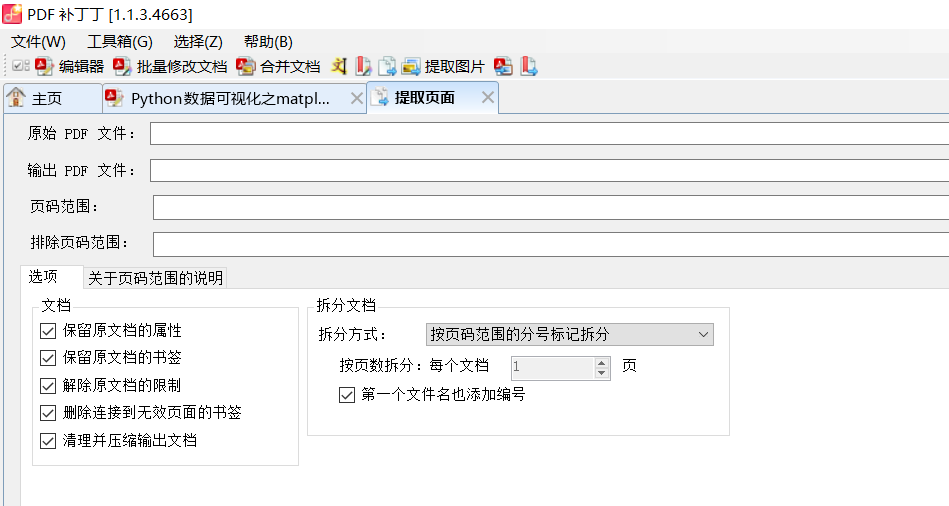Open the 批量修改文档 batch modify tool
Viewport: 949px width, 506px height.
pos(170,66)
